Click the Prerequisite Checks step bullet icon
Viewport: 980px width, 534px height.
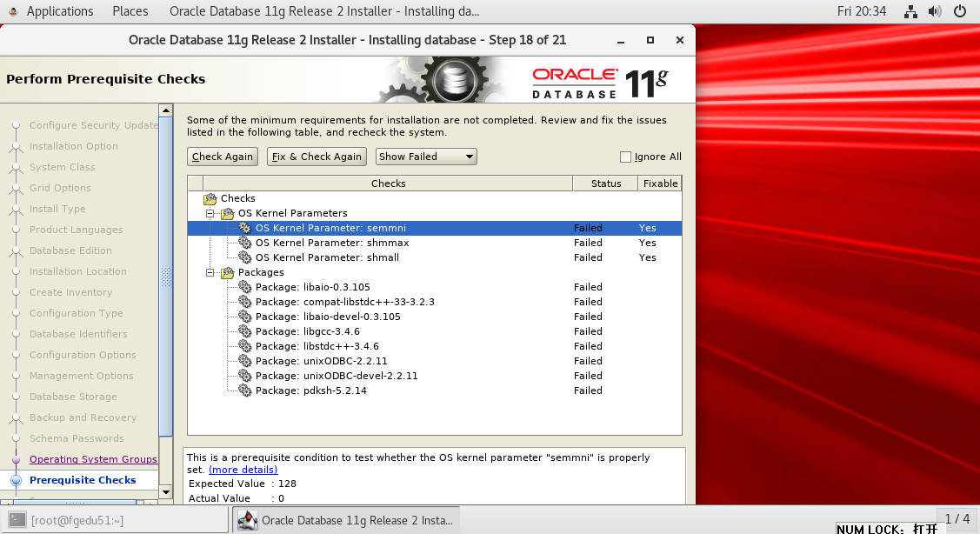pos(17,480)
